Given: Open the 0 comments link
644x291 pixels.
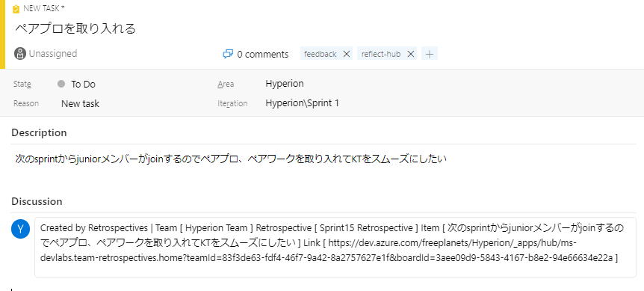Looking at the screenshot, I should [x=263, y=55].
